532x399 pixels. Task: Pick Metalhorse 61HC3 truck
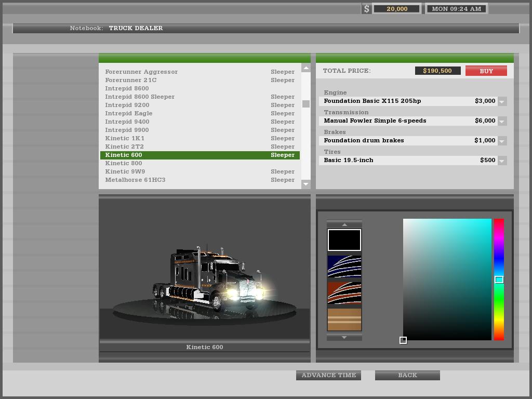pyautogui.click(x=135, y=180)
